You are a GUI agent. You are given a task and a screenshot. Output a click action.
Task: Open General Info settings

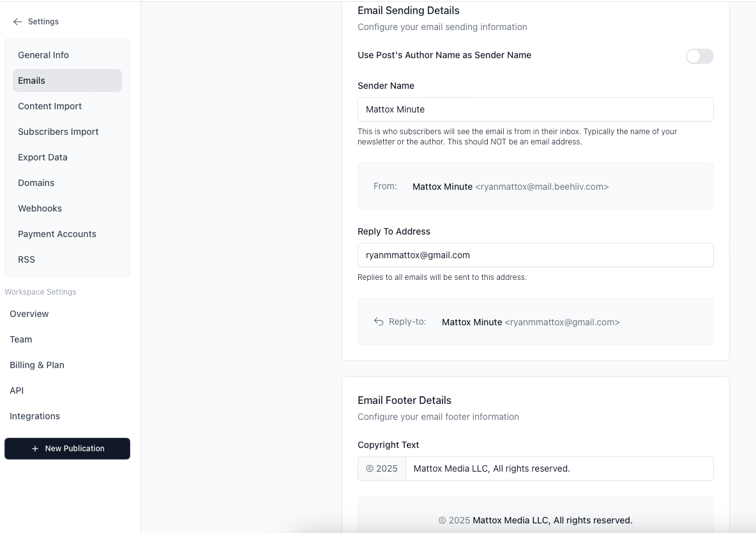tap(43, 55)
